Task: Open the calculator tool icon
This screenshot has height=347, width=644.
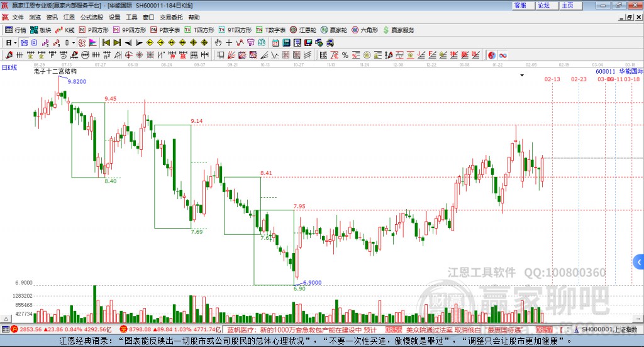Action: pyautogui.click(x=286, y=43)
